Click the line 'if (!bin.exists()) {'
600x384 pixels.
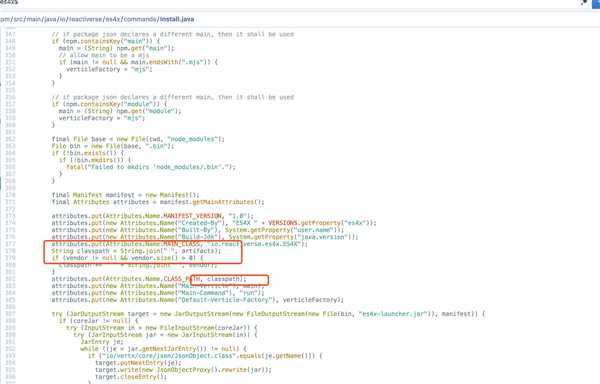pos(88,153)
